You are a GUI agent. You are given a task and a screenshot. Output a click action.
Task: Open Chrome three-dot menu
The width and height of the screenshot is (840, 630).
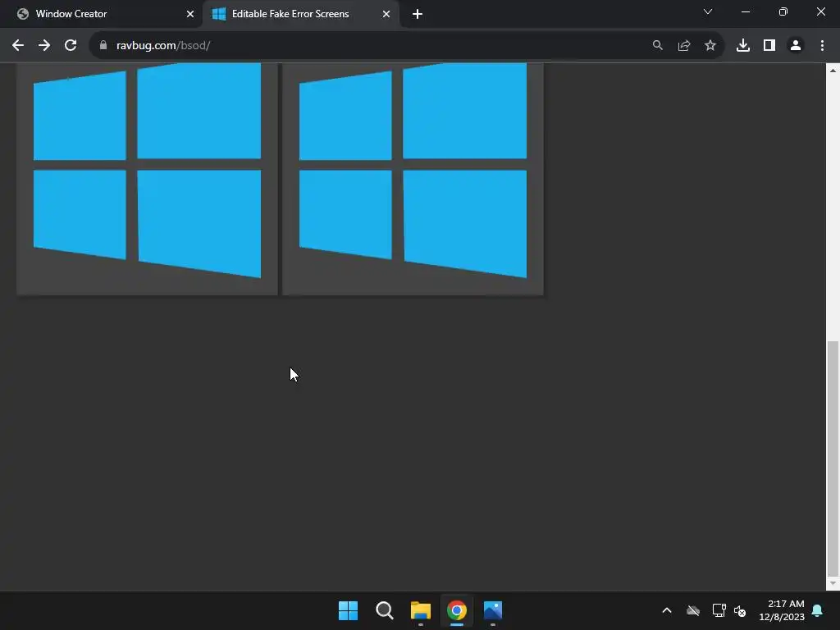[x=822, y=46]
